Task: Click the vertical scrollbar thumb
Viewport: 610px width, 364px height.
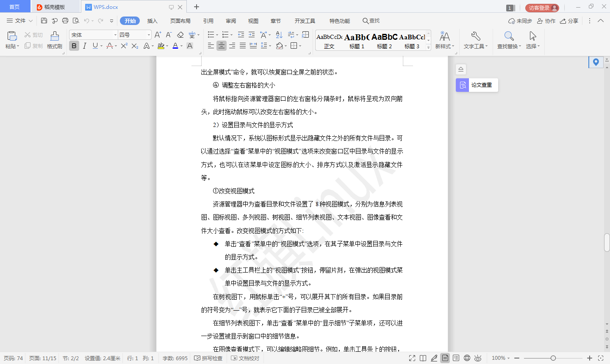Action: pyautogui.click(x=607, y=243)
